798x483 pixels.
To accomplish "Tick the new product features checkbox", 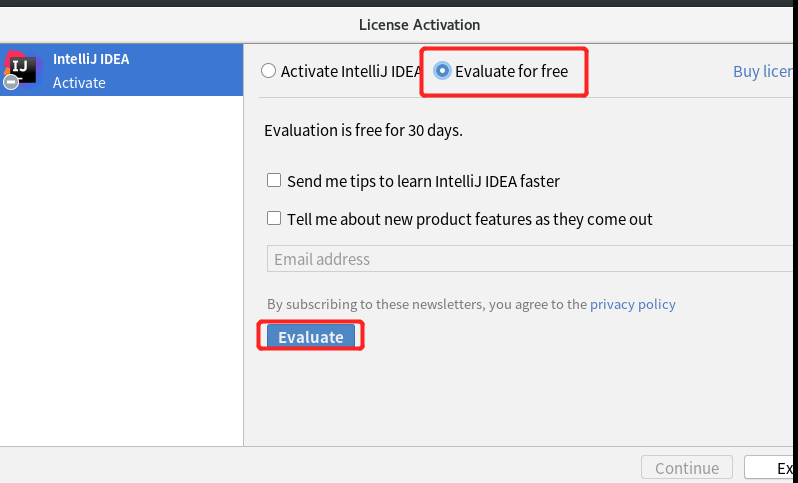I will pyautogui.click(x=274, y=218).
